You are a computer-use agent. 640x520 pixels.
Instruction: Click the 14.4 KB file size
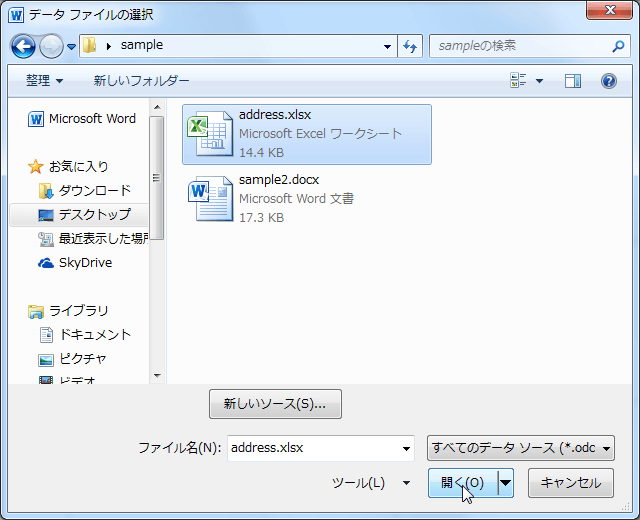tap(261, 153)
